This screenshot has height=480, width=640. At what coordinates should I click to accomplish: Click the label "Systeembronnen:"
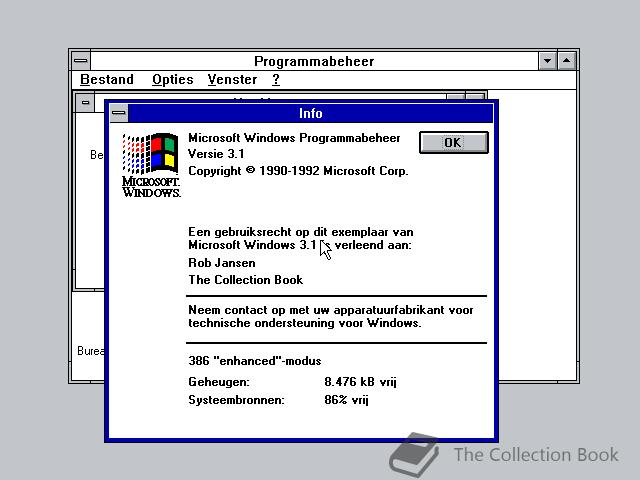236,400
